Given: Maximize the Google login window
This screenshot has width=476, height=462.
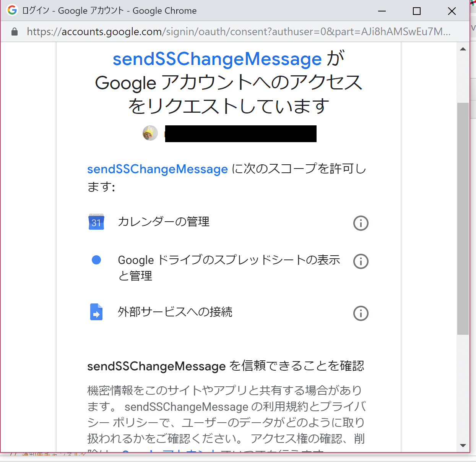Looking at the screenshot, I should point(417,11).
